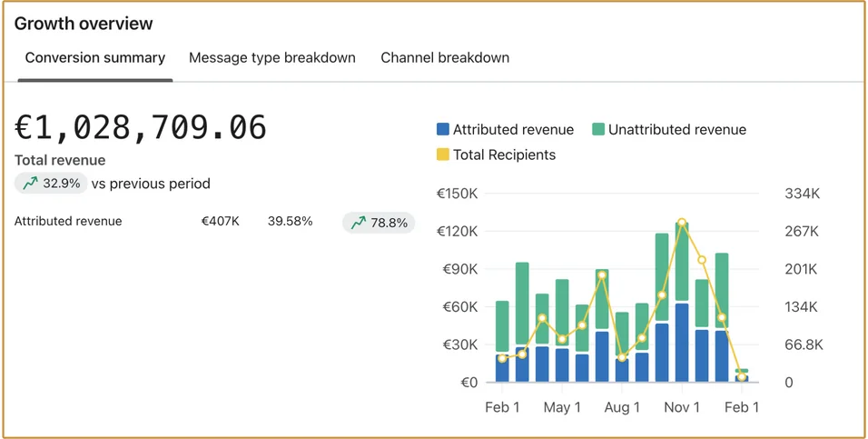The width and height of the screenshot is (868, 439).
Task: Select the €1,028,709.06 total revenue figure
Action: click(x=141, y=127)
